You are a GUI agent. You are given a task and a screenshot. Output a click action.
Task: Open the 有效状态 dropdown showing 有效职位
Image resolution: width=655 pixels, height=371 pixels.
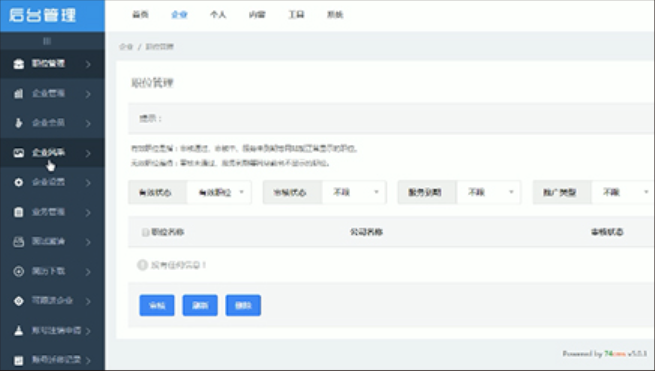click(x=219, y=193)
